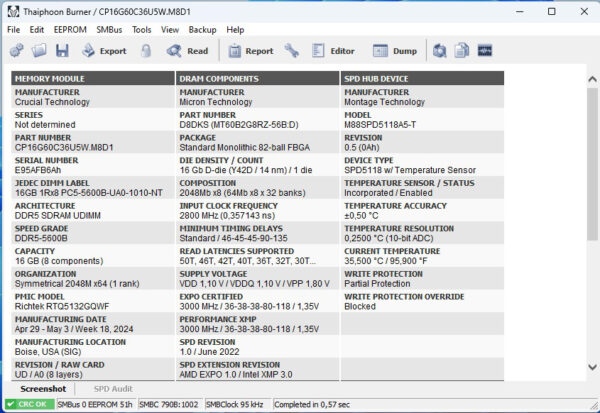Click the Report toolbar button
The height and width of the screenshot is (413, 600).
point(251,51)
